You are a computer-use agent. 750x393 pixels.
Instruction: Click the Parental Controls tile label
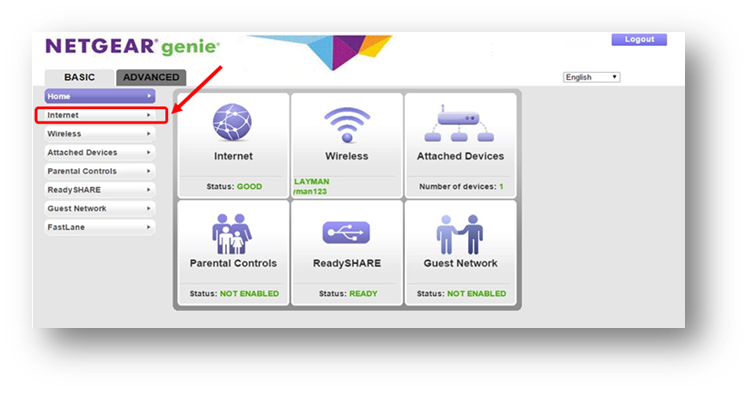(233, 263)
